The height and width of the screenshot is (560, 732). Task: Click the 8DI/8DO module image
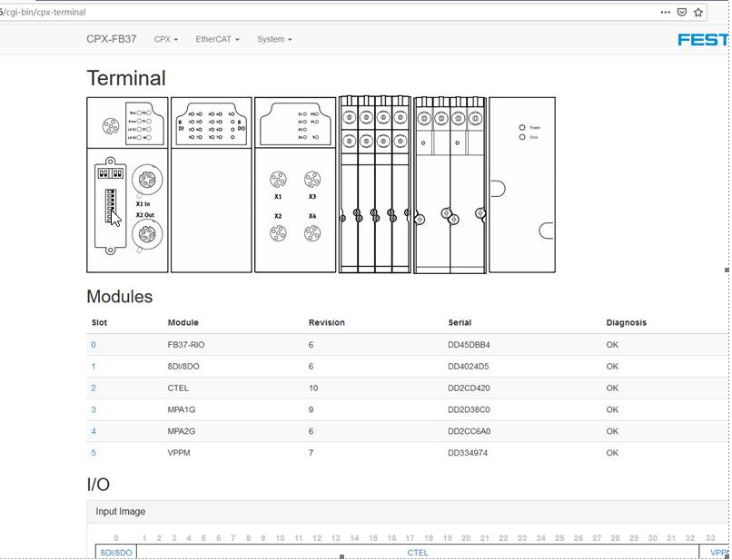coord(212,185)
